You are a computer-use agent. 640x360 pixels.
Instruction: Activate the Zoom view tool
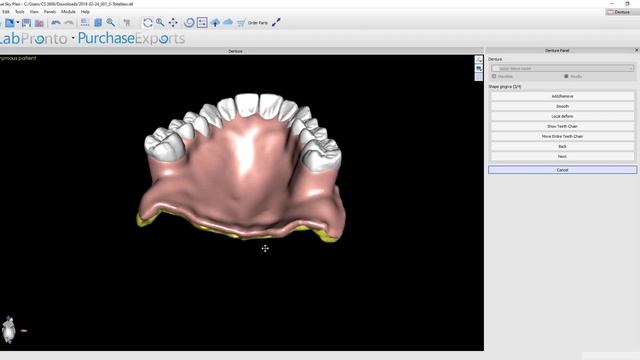coord(160,23)
